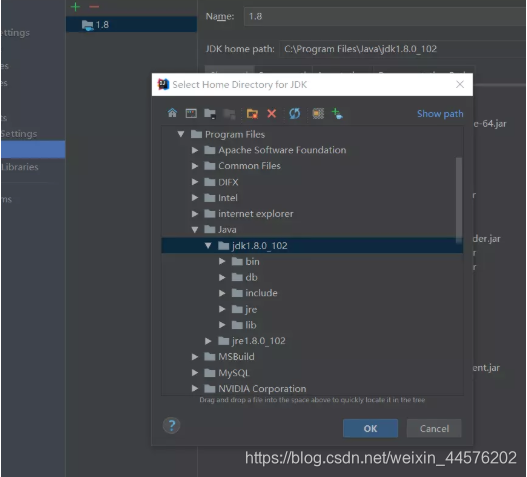
Task: Add new SDK with green plus icon
Action: (76, 6)
